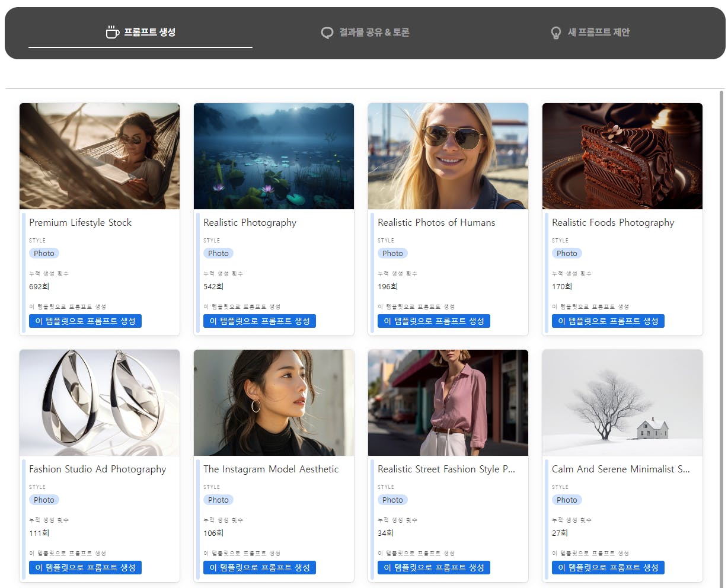Click generate button under The Instagram Model Aesthetic

coord(260,567)
